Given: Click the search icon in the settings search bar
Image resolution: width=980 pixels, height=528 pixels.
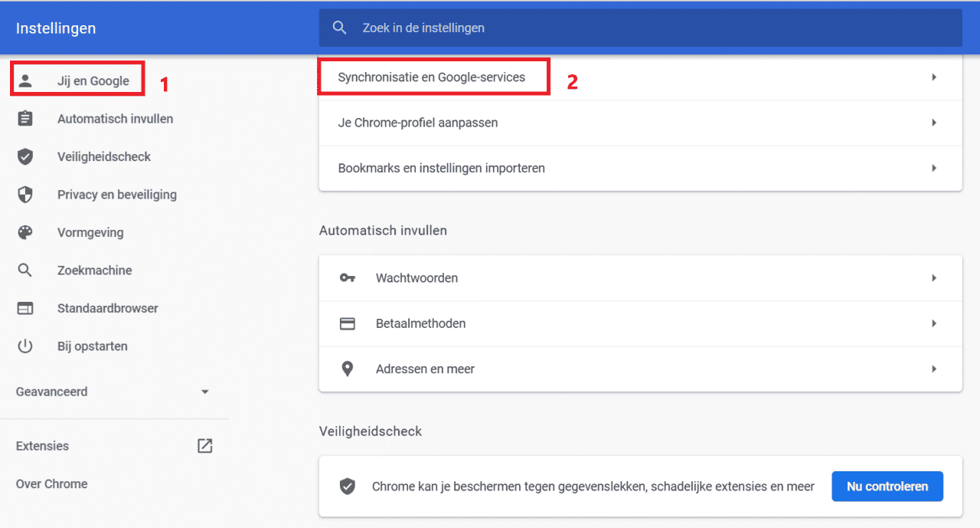Looking at the screenshot, I should click(x=340, y=28).
